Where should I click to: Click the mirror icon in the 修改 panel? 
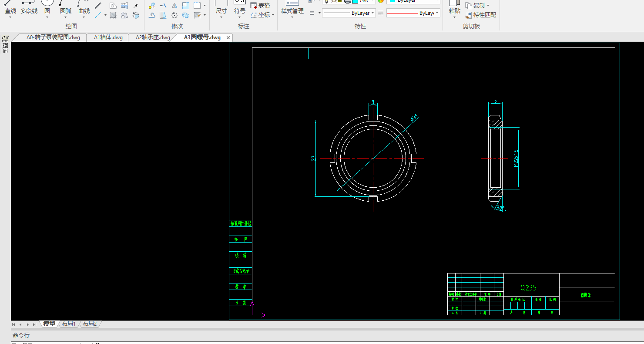[x=174, y=6]
